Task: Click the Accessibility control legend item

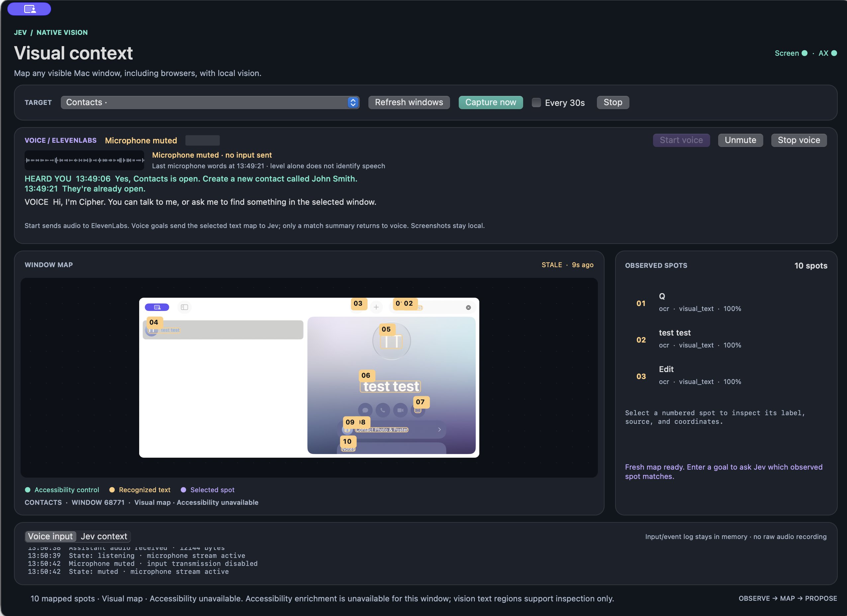Action: (x=62, y=490)
